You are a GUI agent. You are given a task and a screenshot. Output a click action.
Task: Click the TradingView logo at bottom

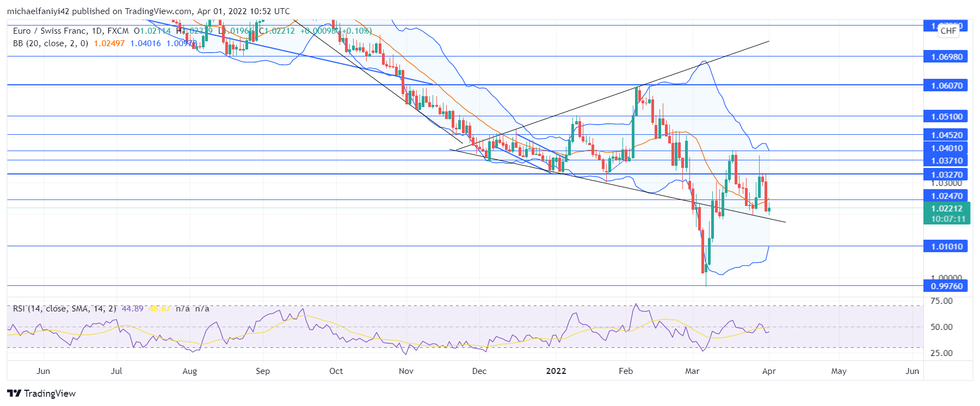(41, 393)
